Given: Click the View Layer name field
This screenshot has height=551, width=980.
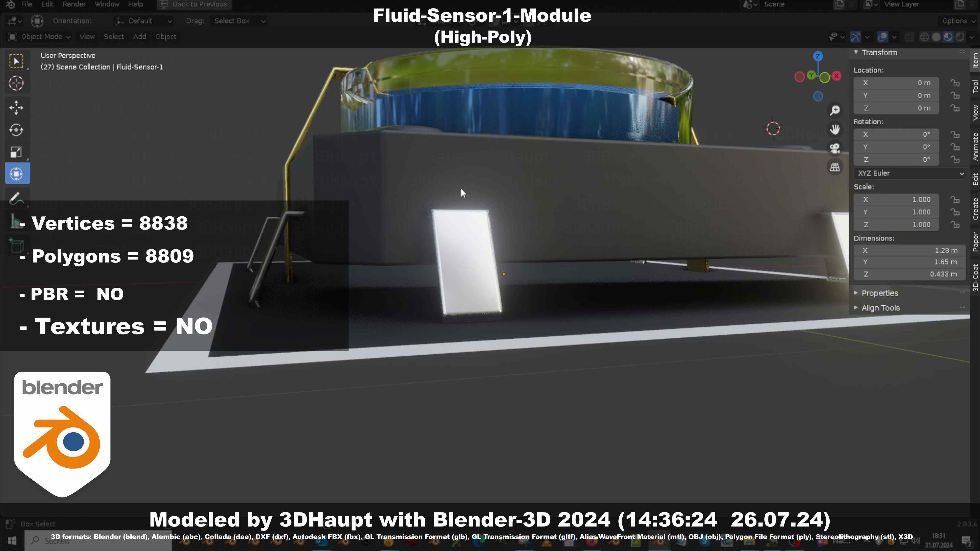Looking at the screenshot, I should 915,4.
